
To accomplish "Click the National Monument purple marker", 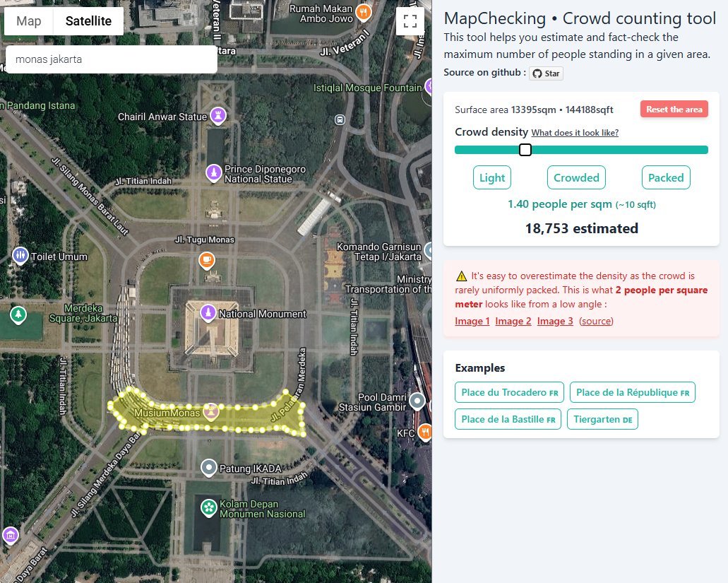I will pos(208,312).
